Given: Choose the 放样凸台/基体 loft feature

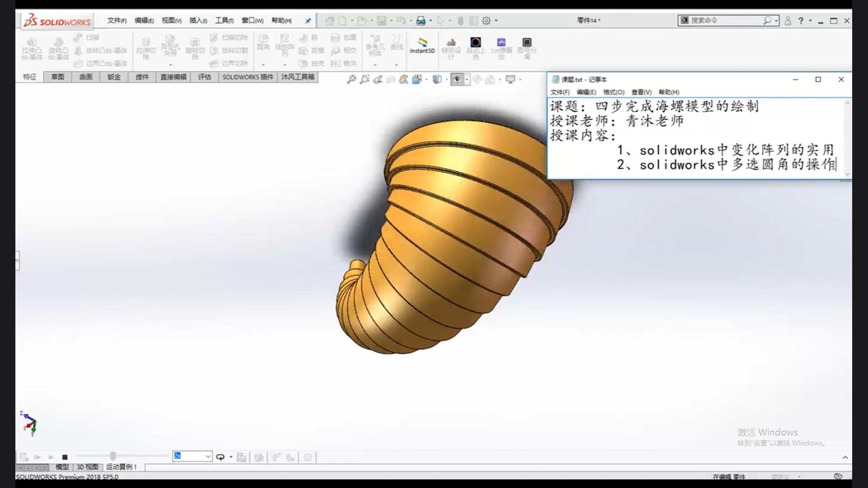Looking at the screenshot, I should [x=101, y=51].
